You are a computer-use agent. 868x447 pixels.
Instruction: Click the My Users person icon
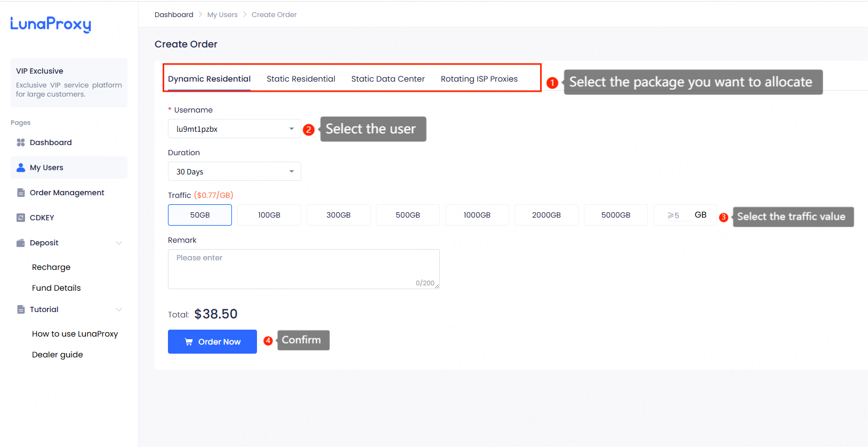[21, 167]
